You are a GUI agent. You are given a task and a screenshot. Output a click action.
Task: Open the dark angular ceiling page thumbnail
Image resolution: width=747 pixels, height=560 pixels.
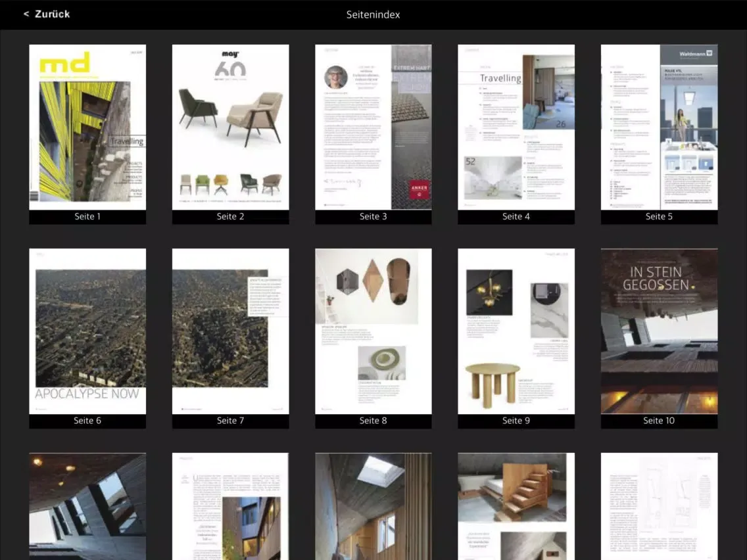tap(87, 506)
